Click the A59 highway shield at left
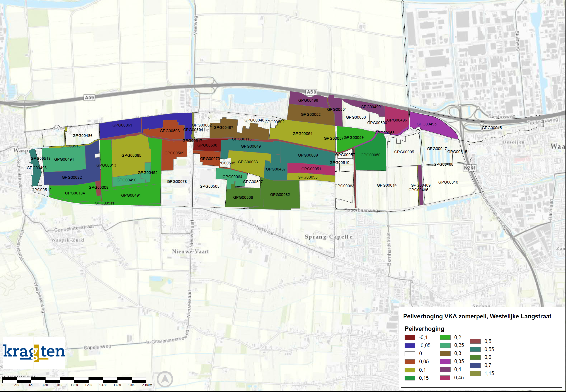 pyautogui.click(x=89, y=98)
